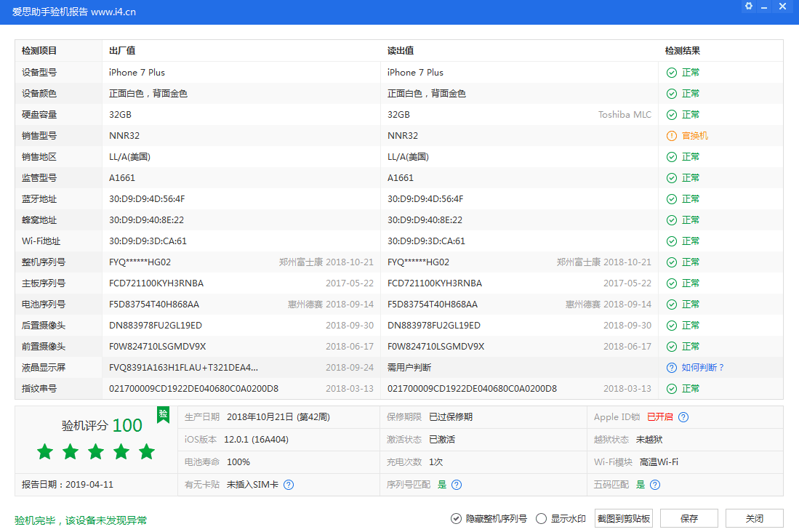Screen dimensions: 799x532
Task: Click the green check icon in Wi-Fi地址 row
Action: click(672, 241)
